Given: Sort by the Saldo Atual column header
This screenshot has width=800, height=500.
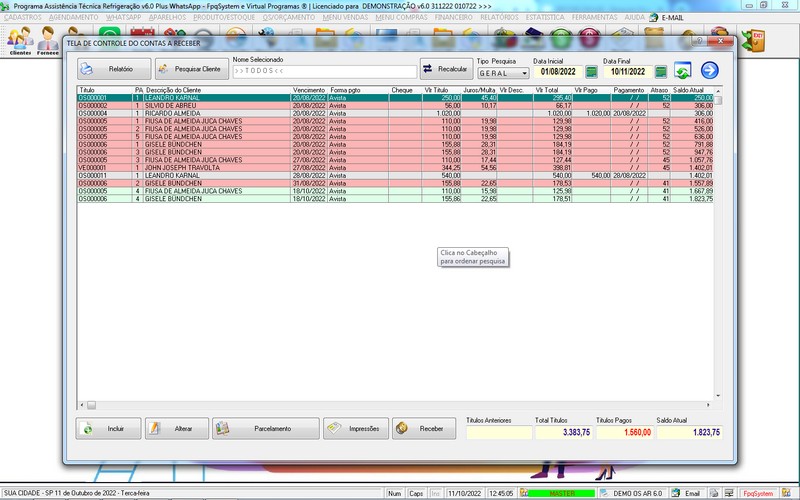Looking at the screenshot, I should click(690, 90).
